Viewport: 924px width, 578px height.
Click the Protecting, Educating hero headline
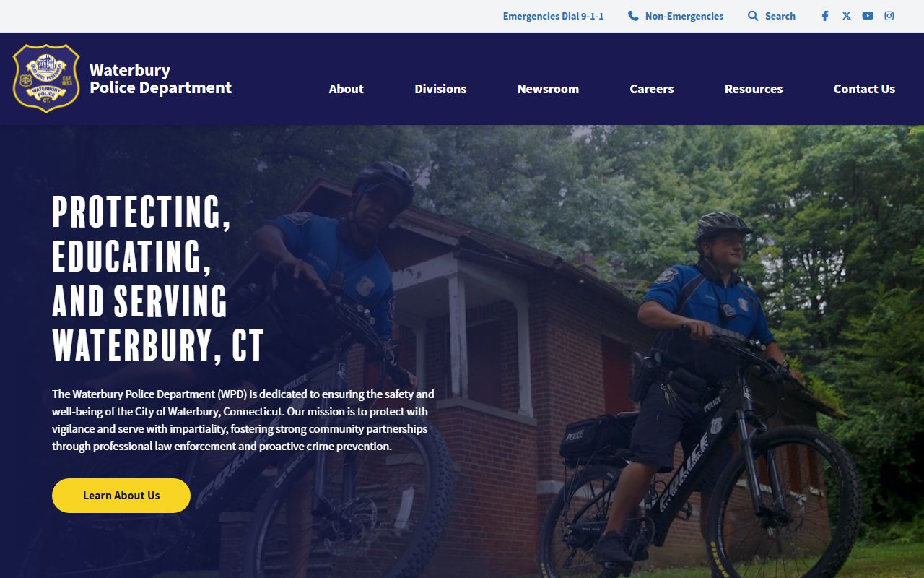[x=158, y=278]
